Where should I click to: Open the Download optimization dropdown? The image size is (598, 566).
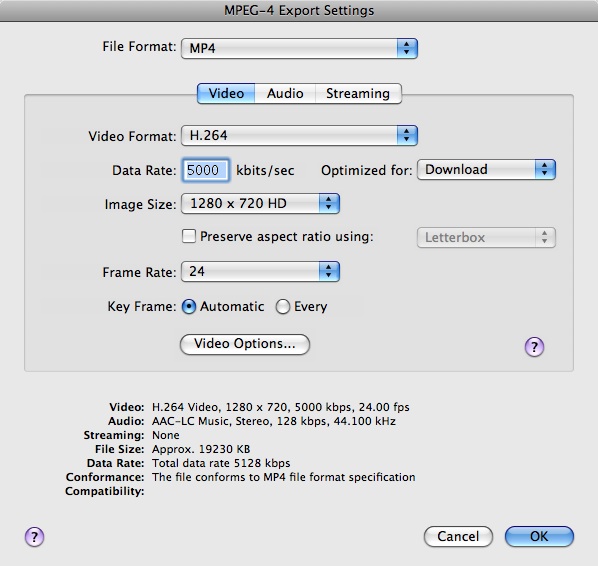(x=486, y=169)
